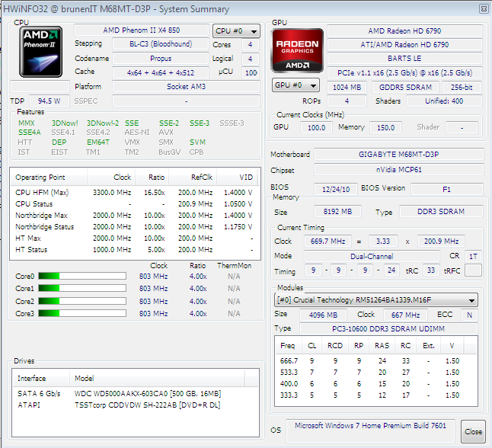Select the HT Status row
This screenshot has width=492, height=448.
pos(134,250)
